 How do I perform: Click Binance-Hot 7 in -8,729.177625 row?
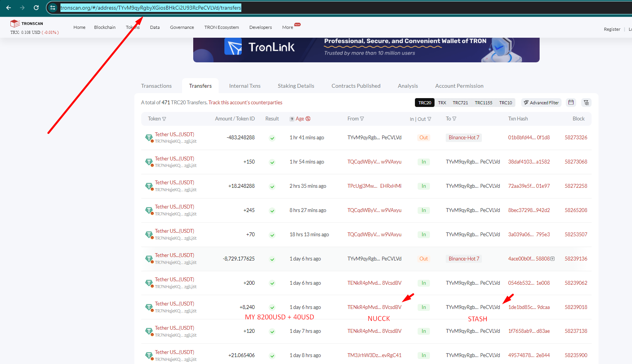tap(464, 259)
